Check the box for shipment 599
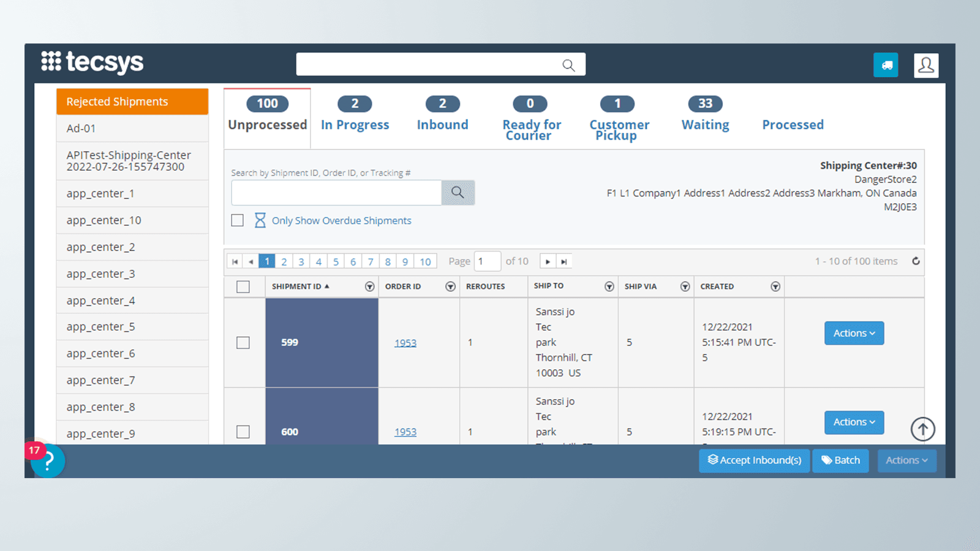Viewport: 980px width, 551px height. (243, 343)
